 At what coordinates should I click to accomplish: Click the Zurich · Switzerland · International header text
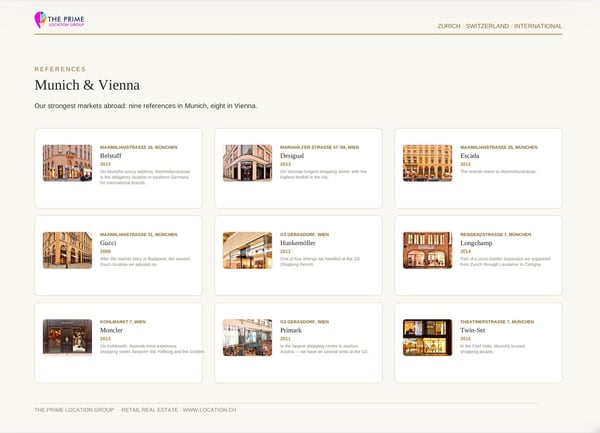pyautogui.click(x=500, y=26)
